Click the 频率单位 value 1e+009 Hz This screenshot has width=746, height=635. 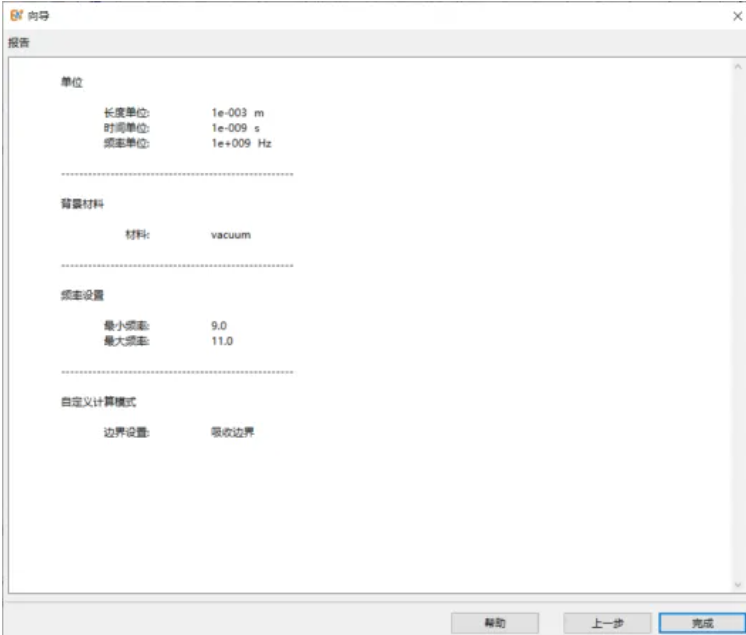240,143
